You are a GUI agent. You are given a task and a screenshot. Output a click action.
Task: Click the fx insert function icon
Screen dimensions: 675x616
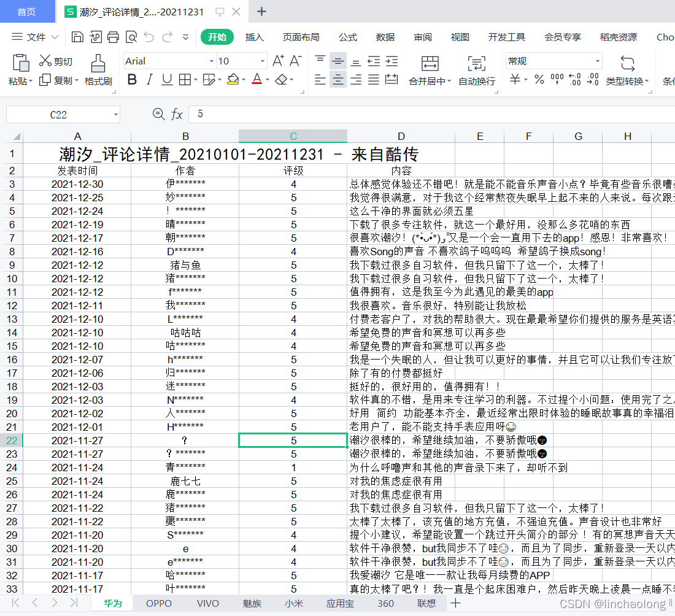(177, 115)
